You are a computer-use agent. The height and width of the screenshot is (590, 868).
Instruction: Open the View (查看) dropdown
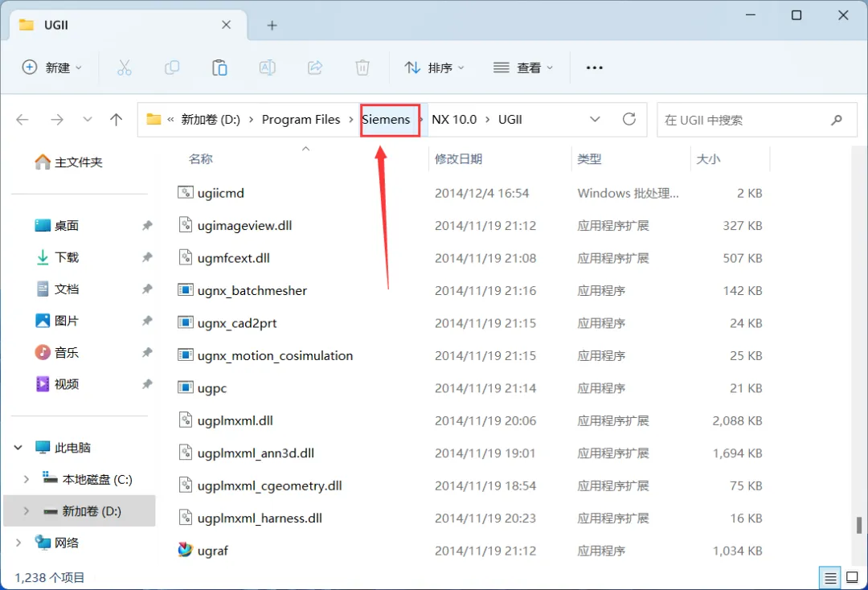click(x=523, y=68)
